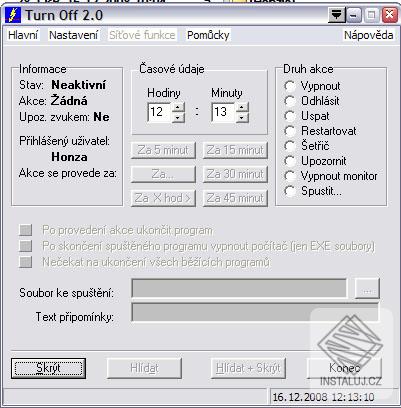Toggle the Po provedení akce ukončit program checkbox
401x408 pixels.
26,230
